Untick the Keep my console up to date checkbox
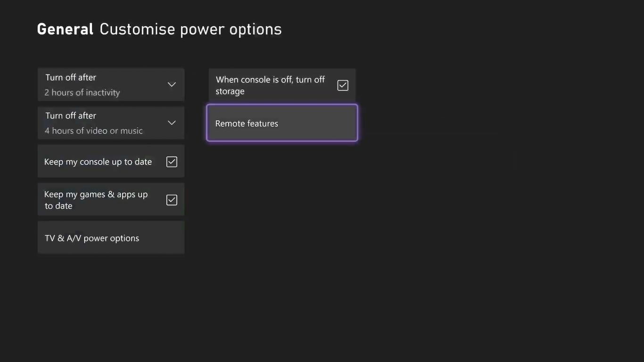The height and width of the screenshot is (362, 644). [172, 162]
